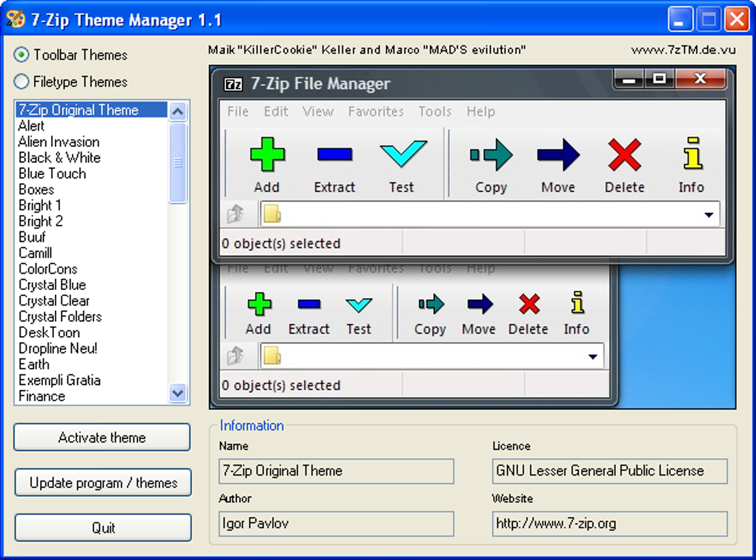The width and height of the screenshot is (756, 560).
Task: Select the ColorCons theme
Action: click(x=92, y=269)
